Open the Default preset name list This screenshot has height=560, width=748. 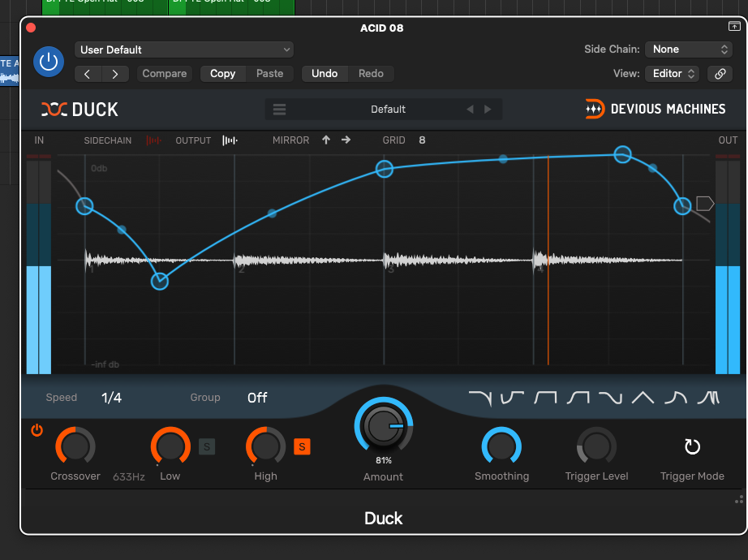(x=389, y=110)
